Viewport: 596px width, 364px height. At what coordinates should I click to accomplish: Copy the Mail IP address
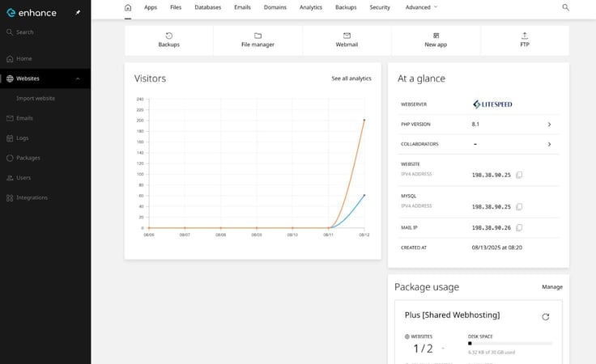coord(519,228)
